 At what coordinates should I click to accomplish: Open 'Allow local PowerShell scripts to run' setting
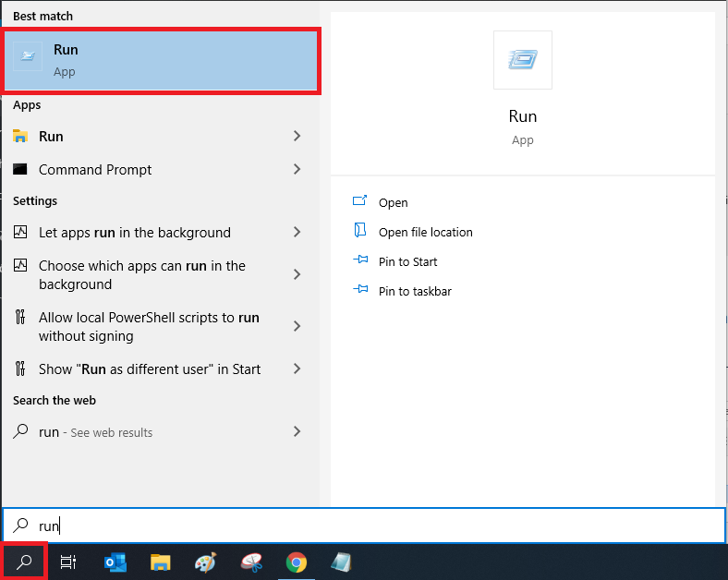tap(148, 327)
